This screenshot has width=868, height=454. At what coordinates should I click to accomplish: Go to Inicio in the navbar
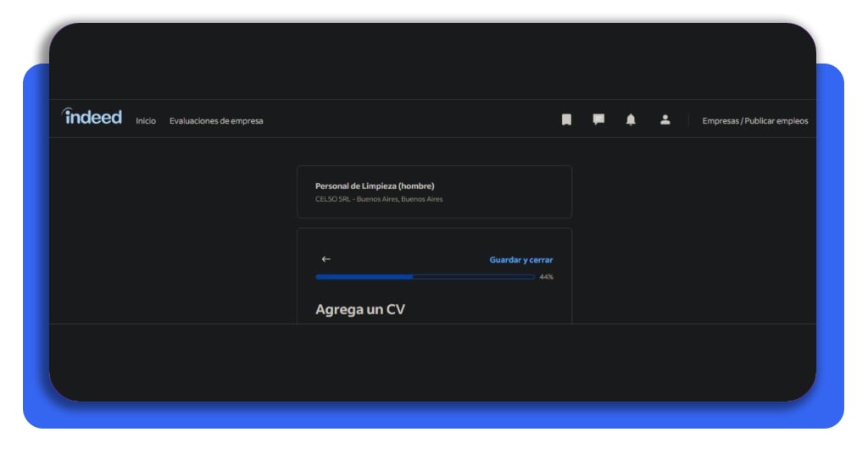[x=146, y=120]
